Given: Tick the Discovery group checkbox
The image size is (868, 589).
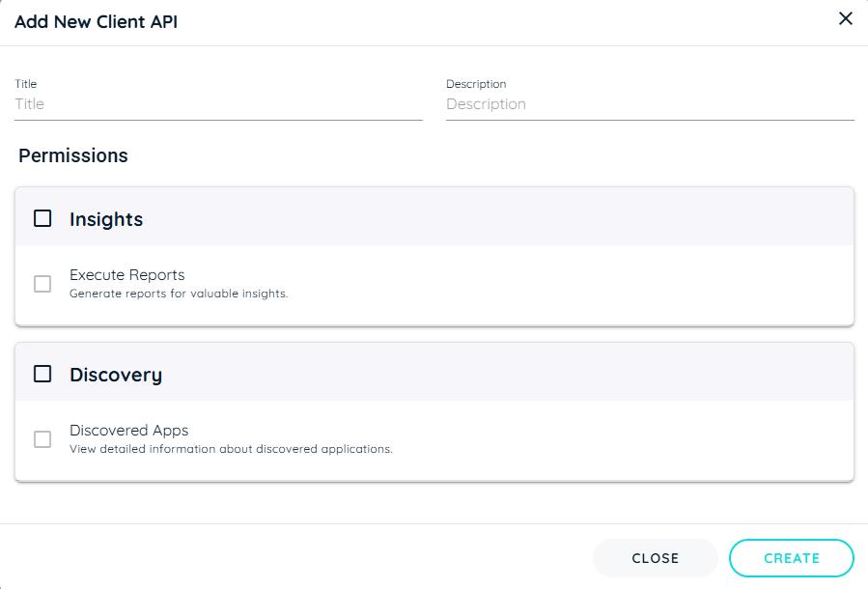Looking at the screenshot, I should (42, 375).
